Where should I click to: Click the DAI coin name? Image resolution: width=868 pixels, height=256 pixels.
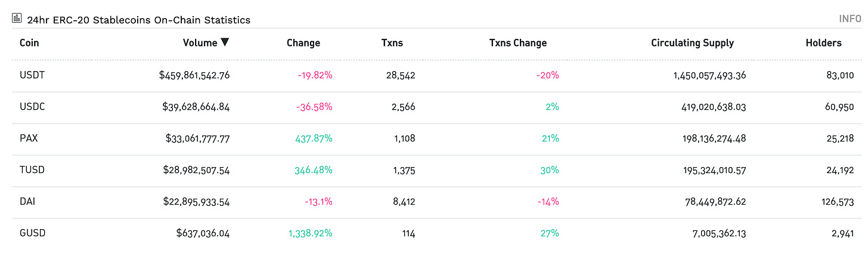(x=27, y=202)
